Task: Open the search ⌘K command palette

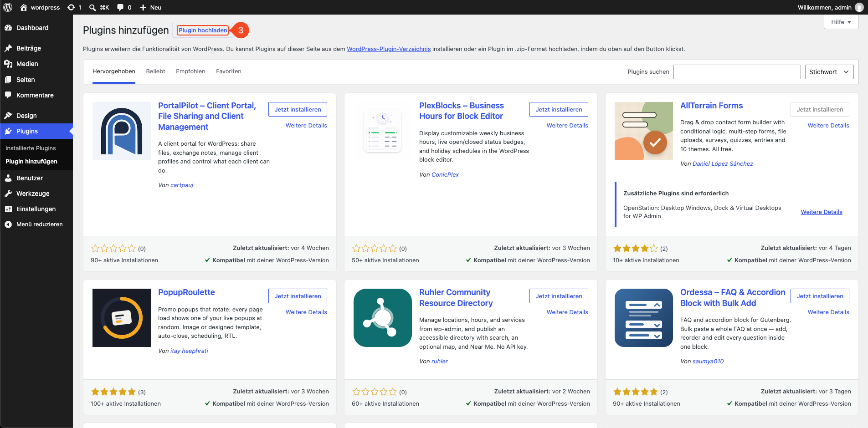Action: (x=99, y=7)
